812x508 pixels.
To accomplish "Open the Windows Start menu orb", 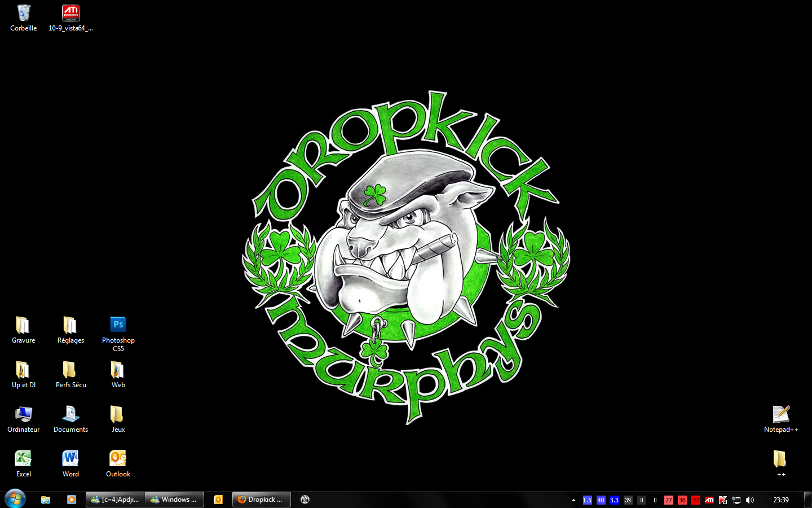I will pyautogui.click(x=15, y=500).
